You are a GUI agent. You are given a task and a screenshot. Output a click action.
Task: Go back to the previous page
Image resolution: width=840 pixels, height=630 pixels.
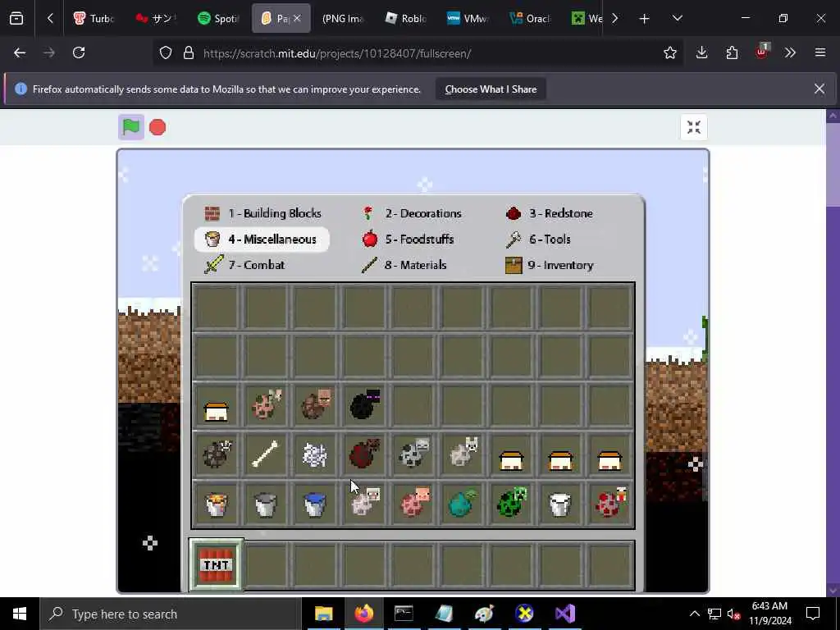20,52
